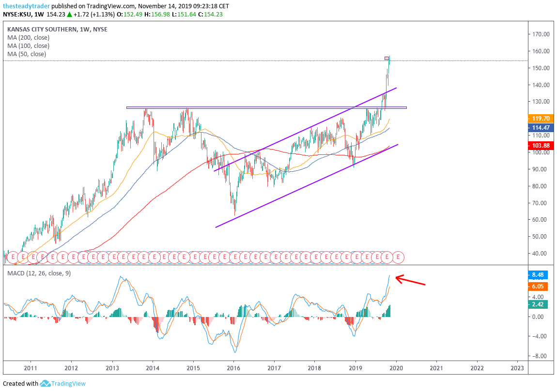Click the first earnings E marker
The width and height of the screenshot is (557, 392).
13,256
